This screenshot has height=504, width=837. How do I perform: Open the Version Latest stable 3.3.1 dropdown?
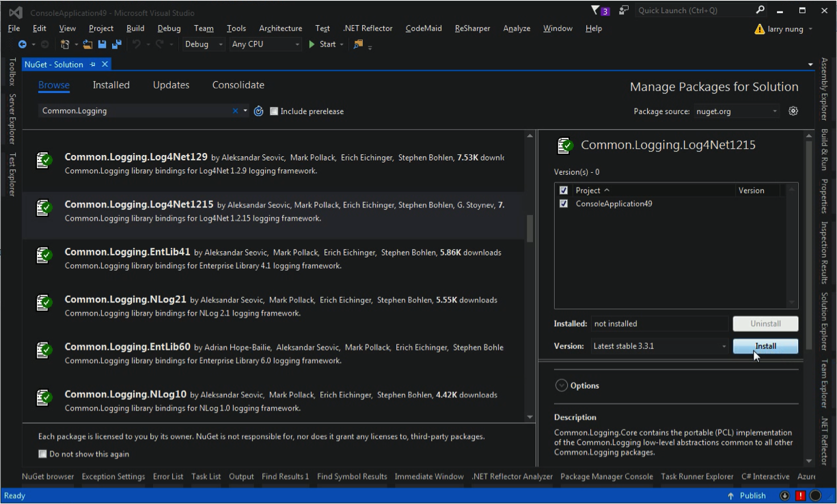[x=660, y=346]
